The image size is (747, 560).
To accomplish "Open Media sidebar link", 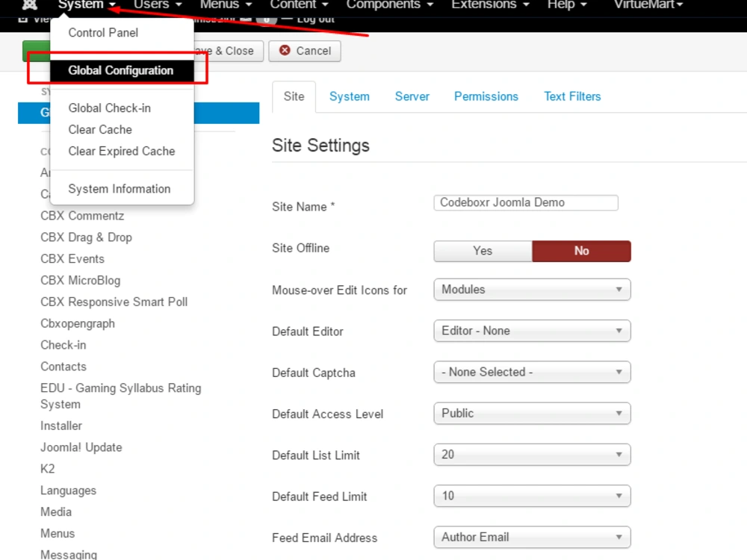I will click(56, 512).
